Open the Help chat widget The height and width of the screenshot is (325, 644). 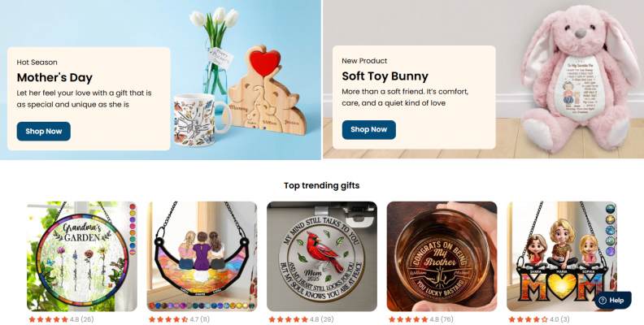click(x=612, y=300)
